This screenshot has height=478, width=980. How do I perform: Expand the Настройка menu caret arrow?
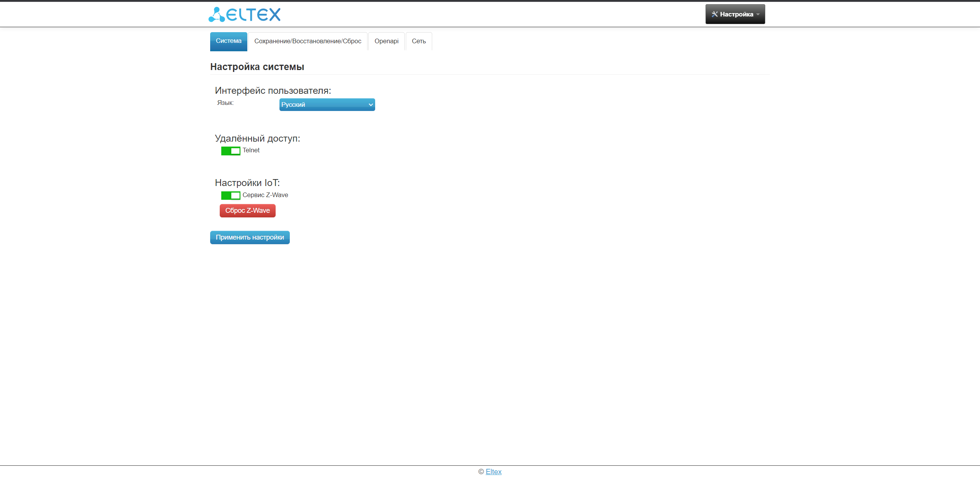pyautogui.click(x=758, y=15)
